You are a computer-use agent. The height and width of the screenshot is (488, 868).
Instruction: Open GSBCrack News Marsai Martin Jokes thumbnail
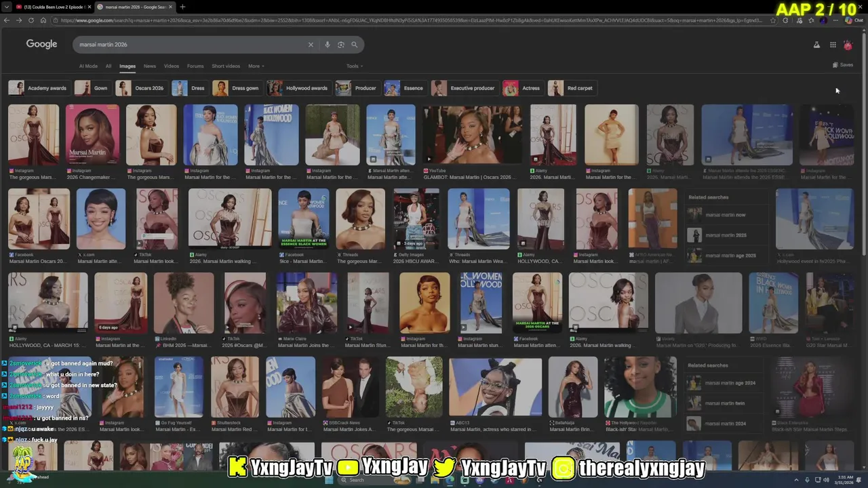351,387
